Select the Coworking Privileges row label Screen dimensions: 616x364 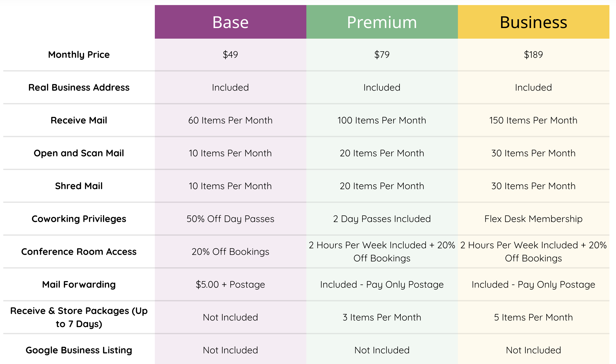coord(79,219)
